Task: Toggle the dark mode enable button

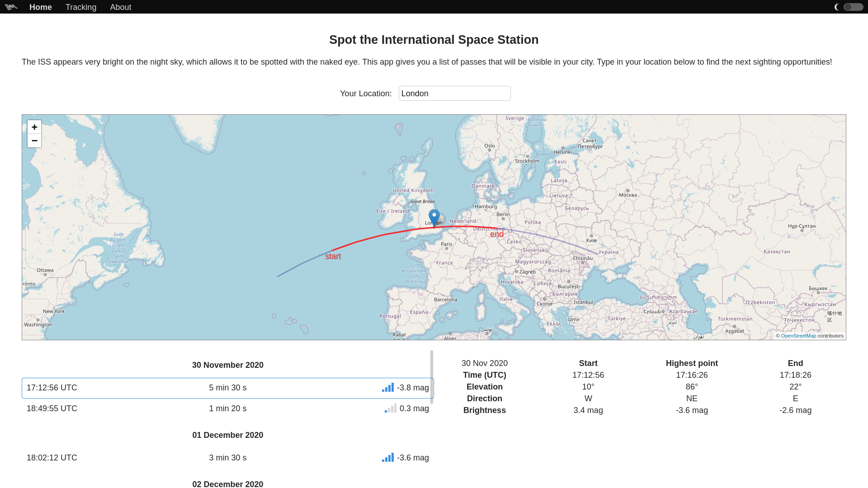Action: [x=853, y=7]
